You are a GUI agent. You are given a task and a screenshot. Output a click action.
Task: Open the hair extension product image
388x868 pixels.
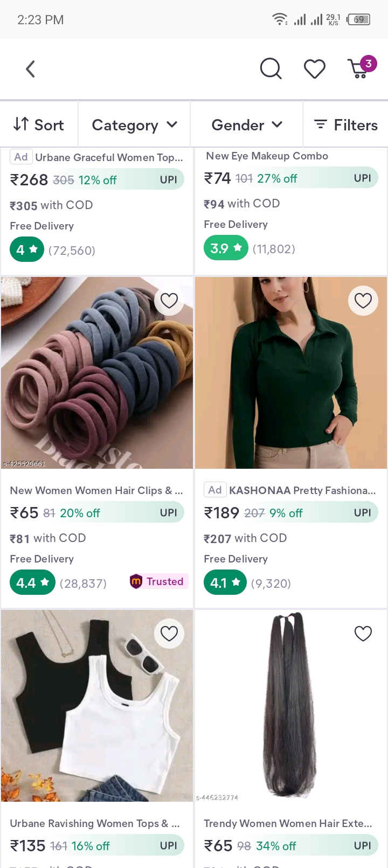291,706
